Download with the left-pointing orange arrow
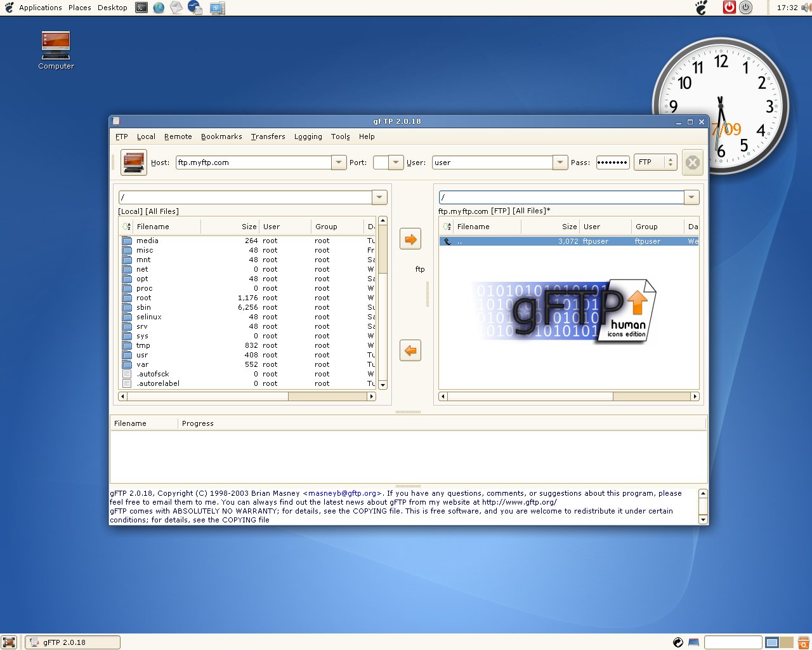This screenshot has width=812, height=650. click(410, 350)
